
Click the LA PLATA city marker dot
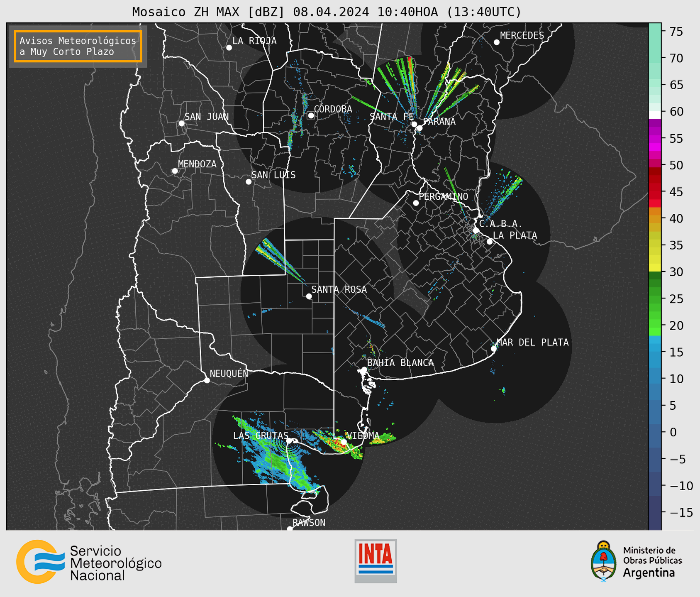click(x=490, y=242)
